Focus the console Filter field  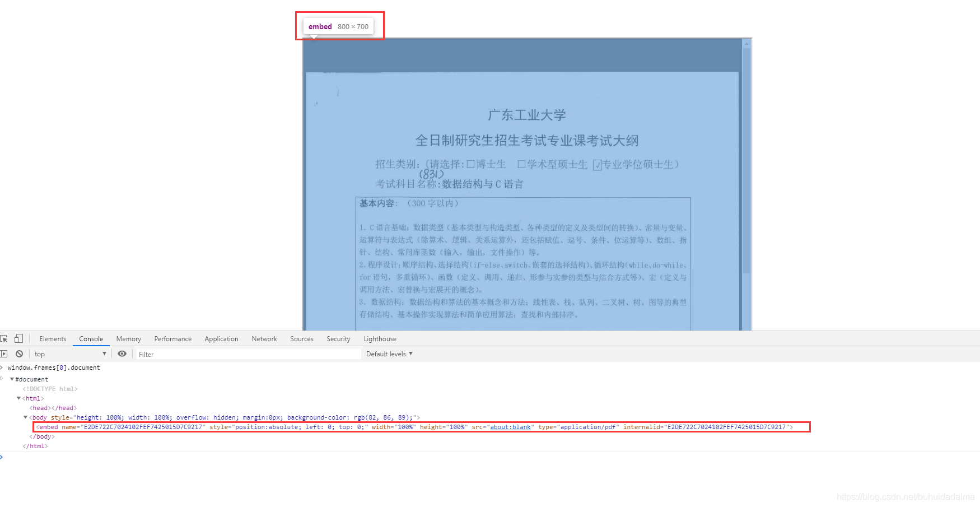tap(249, 354)
